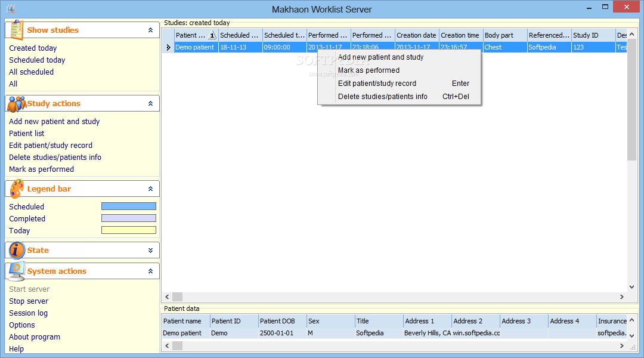Click Add new patient and study in sidebar
Image resolution: width=644 pixels, height=358 pixels.
point(54,122)
